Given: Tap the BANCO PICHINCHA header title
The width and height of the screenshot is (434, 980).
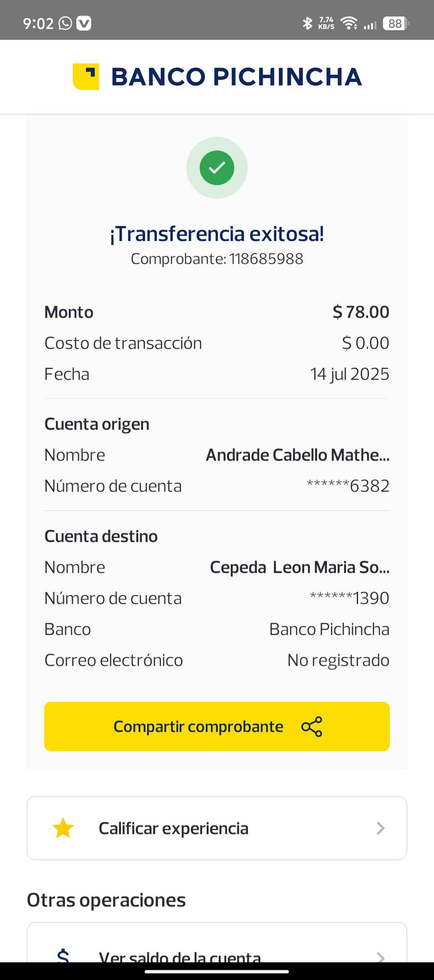Looking at the screenshot, I should (236, 76).
